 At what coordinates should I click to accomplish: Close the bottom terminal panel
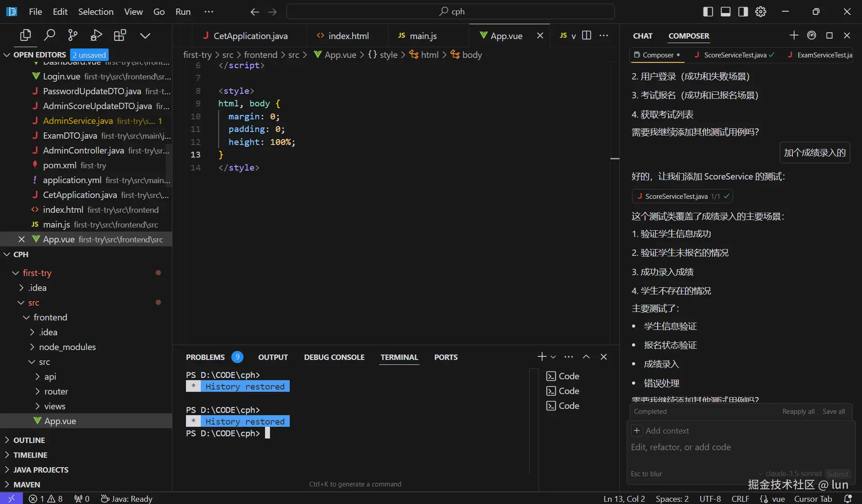point(604,357)
